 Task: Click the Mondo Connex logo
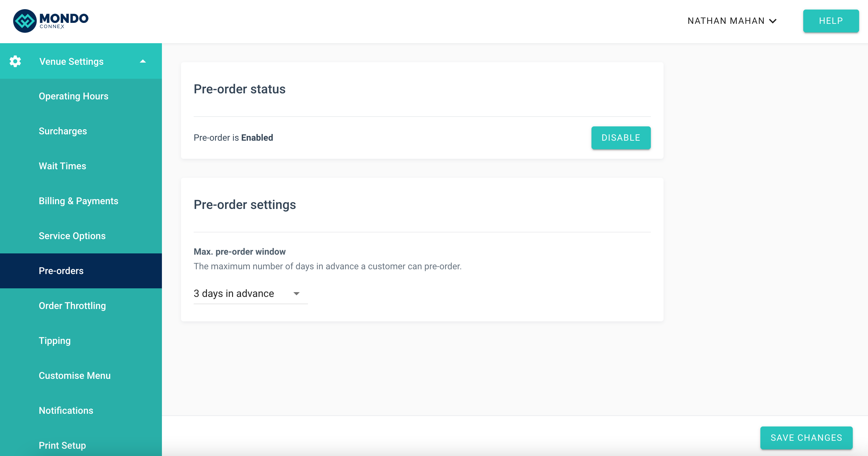tap(50, 21)
